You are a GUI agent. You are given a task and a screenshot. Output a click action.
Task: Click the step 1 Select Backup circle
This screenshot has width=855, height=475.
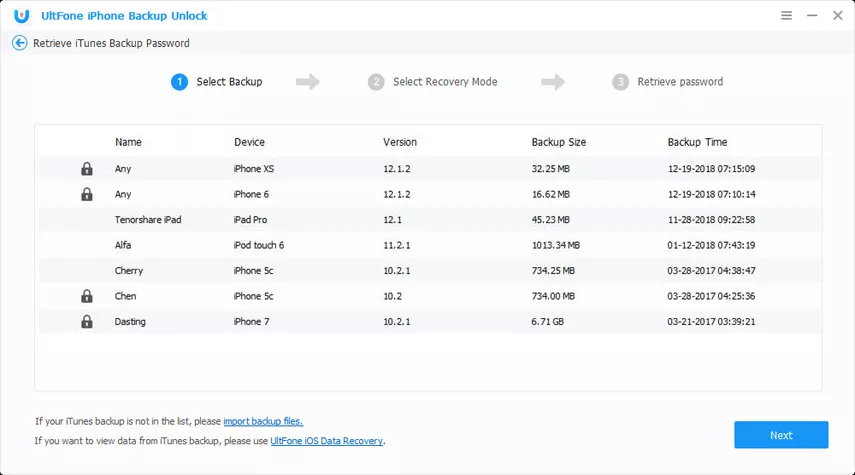point(179,82)
